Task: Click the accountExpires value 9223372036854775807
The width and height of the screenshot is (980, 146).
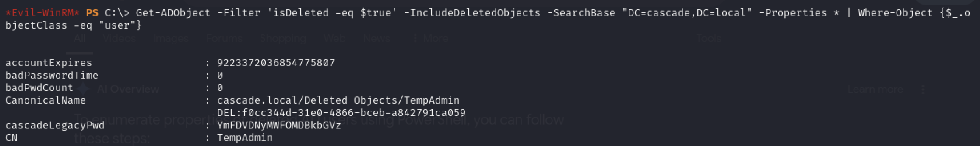Action: (276, 63)
